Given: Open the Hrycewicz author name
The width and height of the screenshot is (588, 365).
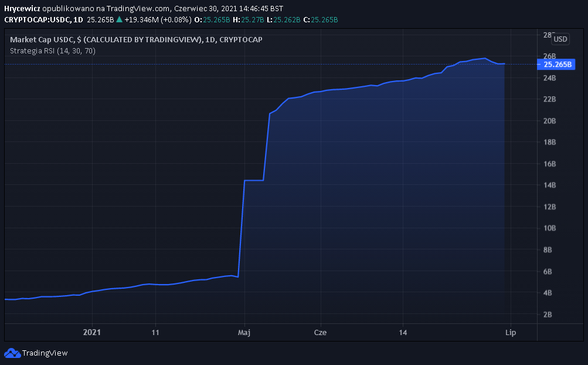Looking at the screenshot, I should pos(22,8).
